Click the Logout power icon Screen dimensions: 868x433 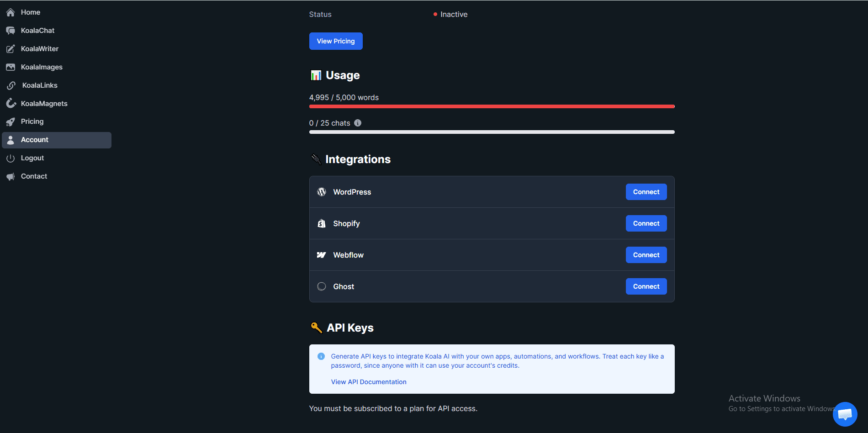[11, 158]
